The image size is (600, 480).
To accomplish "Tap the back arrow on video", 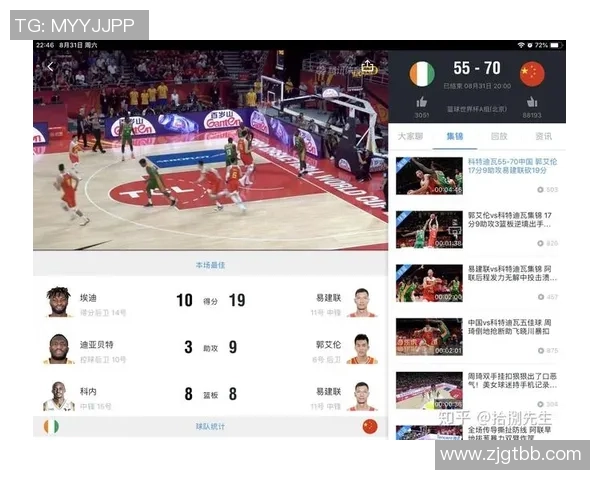I will (x=50, y=67).
